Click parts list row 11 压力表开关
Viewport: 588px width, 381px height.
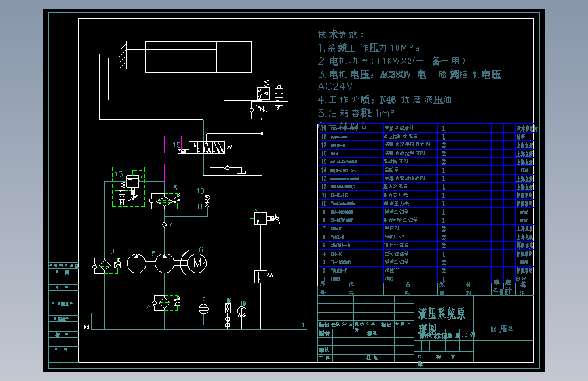click(x=426, y=195)
